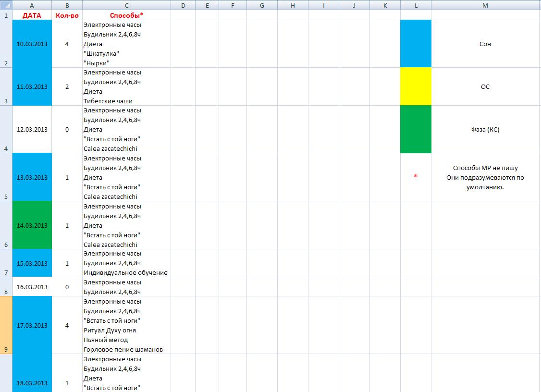The width and height of the screenshot is (541, 392).
Task: Select column C header
Action: click(126, 5)
